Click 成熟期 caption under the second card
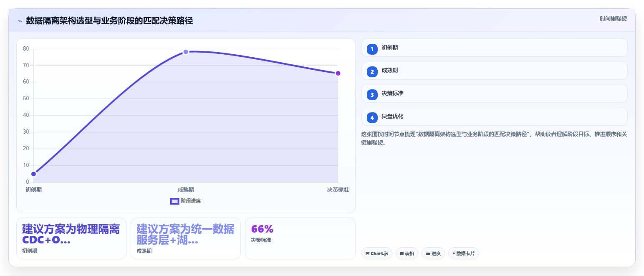 144,251
